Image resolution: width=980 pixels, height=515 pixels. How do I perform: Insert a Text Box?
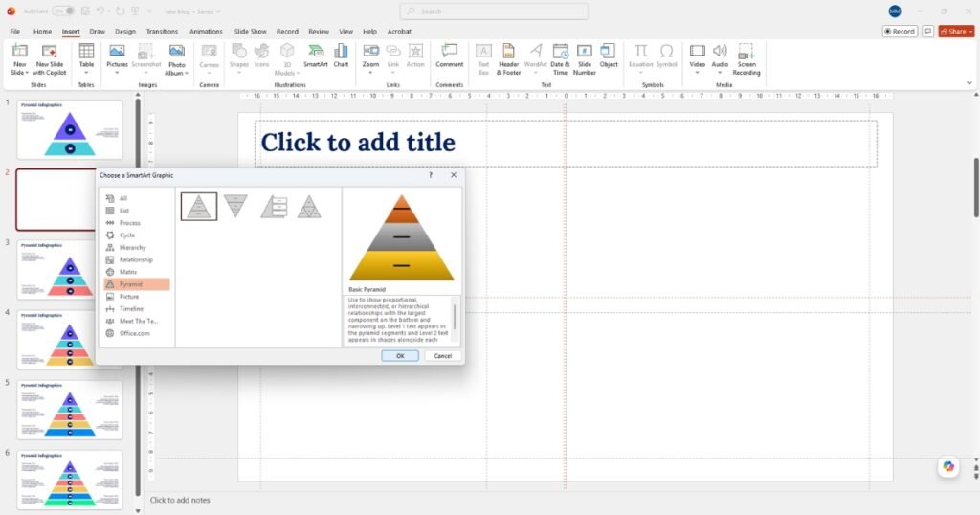[x=483, y=58]
